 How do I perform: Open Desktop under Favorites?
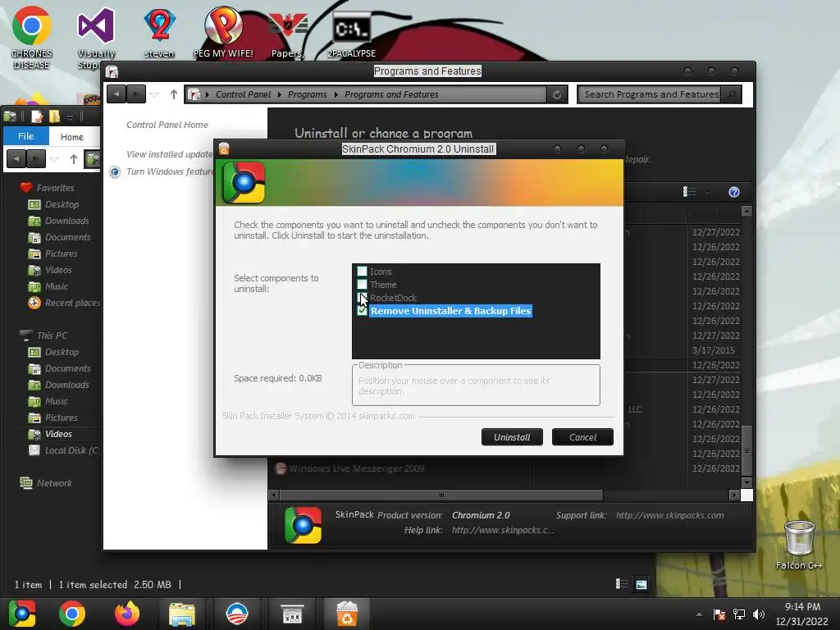pos(62,204)
